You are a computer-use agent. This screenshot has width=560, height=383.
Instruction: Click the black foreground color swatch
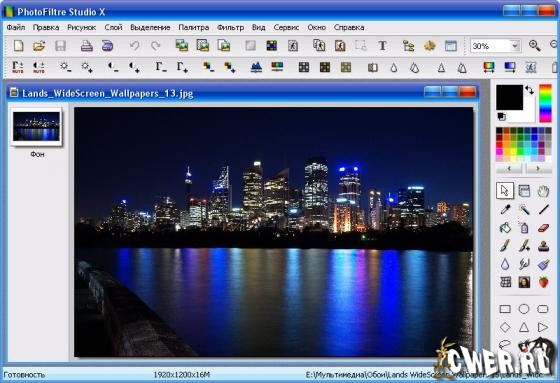coord(509,97)
